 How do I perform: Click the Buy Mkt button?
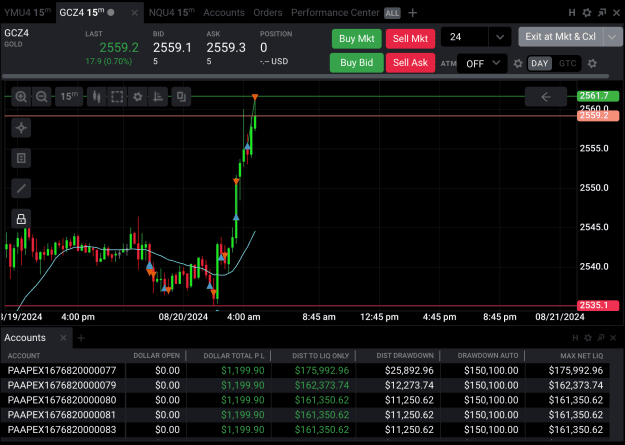(357, 39)
